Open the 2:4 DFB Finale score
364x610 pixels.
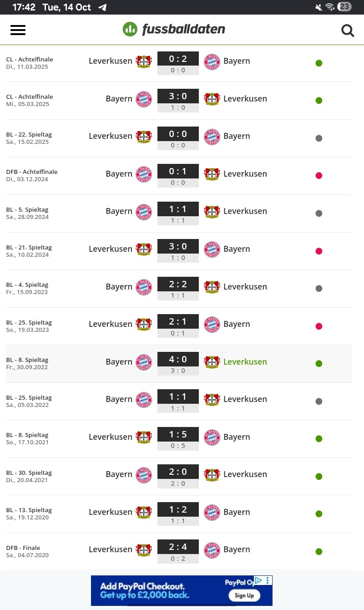point(178,547)
